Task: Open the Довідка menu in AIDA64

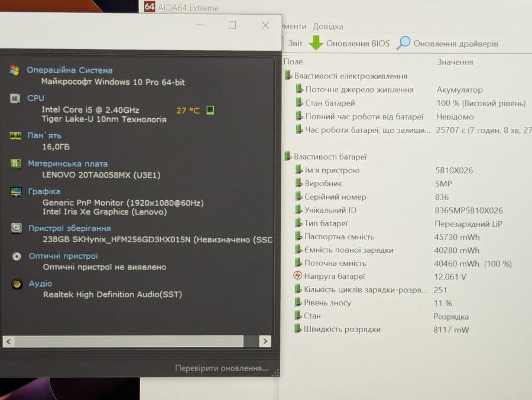Action: (x=327, y=26)
